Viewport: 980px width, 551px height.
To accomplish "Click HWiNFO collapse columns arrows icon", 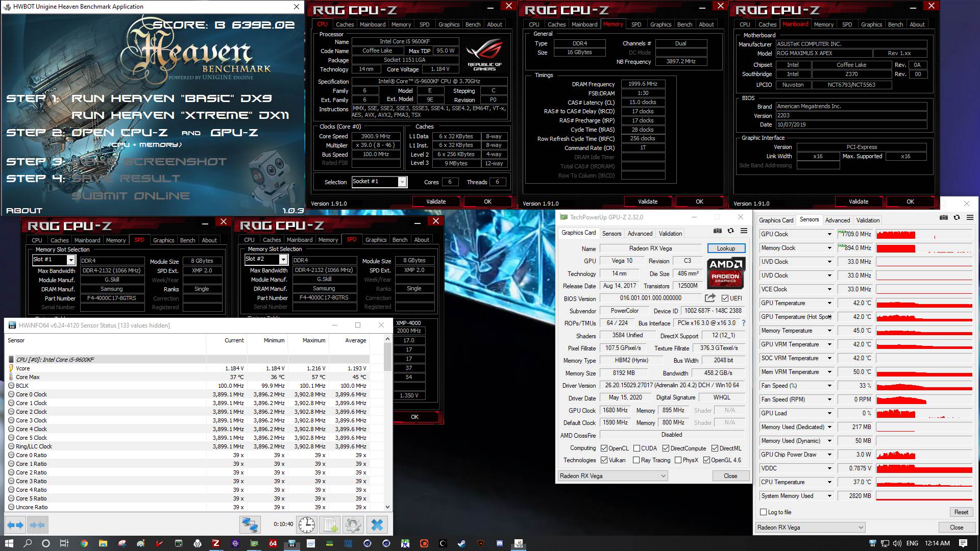I will [x=37, y=524].
